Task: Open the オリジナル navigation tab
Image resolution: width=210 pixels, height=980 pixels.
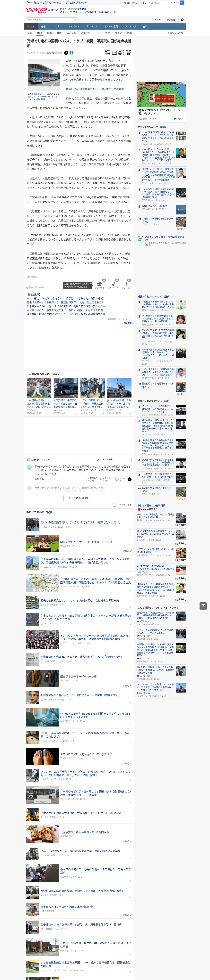Action: [x=92, y=27]
